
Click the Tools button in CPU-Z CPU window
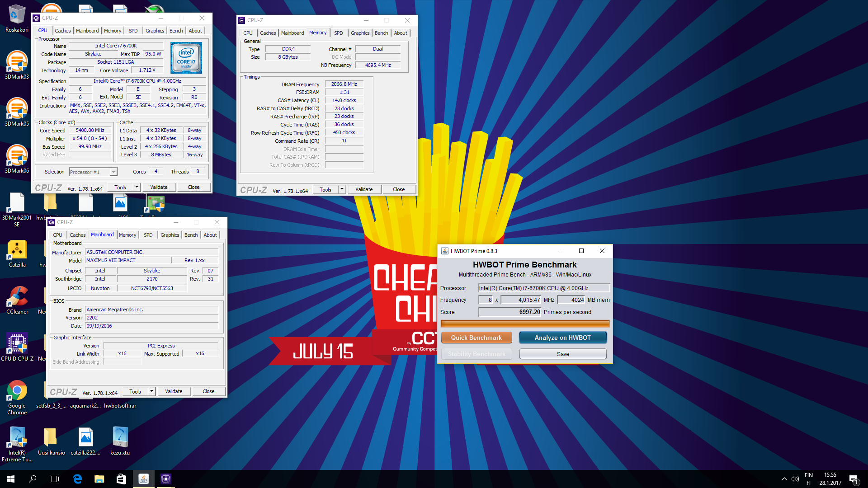coord(120,187)
